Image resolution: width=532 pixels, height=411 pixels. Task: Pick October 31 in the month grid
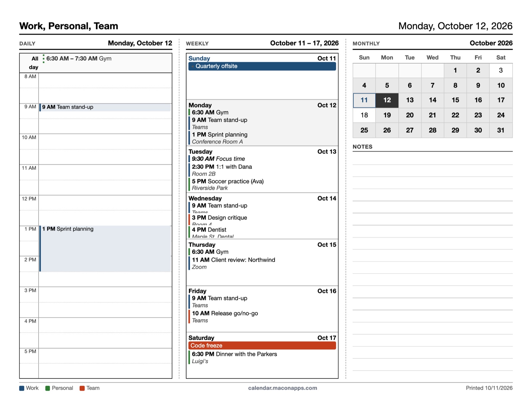point(501,130)
